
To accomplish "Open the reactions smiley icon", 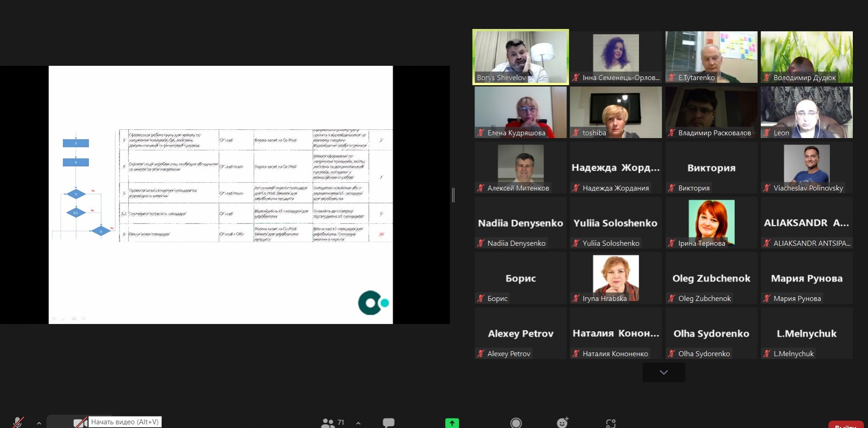I will (562, 422).
